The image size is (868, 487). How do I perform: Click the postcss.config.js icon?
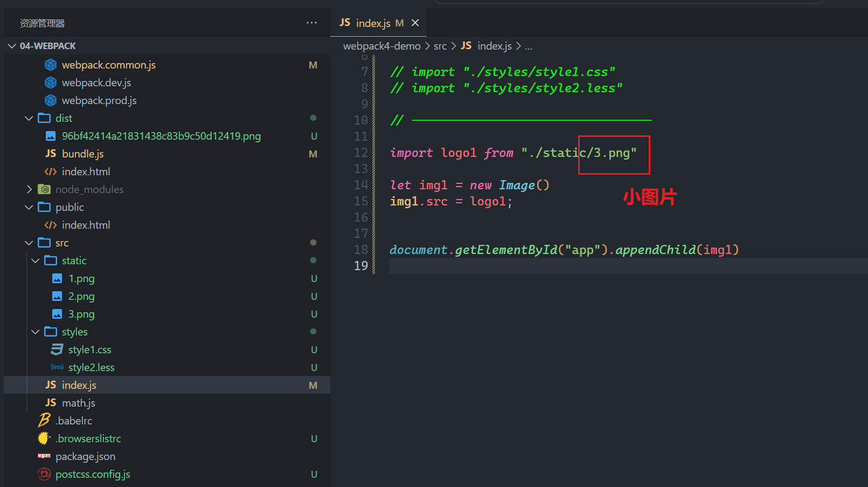coord(44,474)
